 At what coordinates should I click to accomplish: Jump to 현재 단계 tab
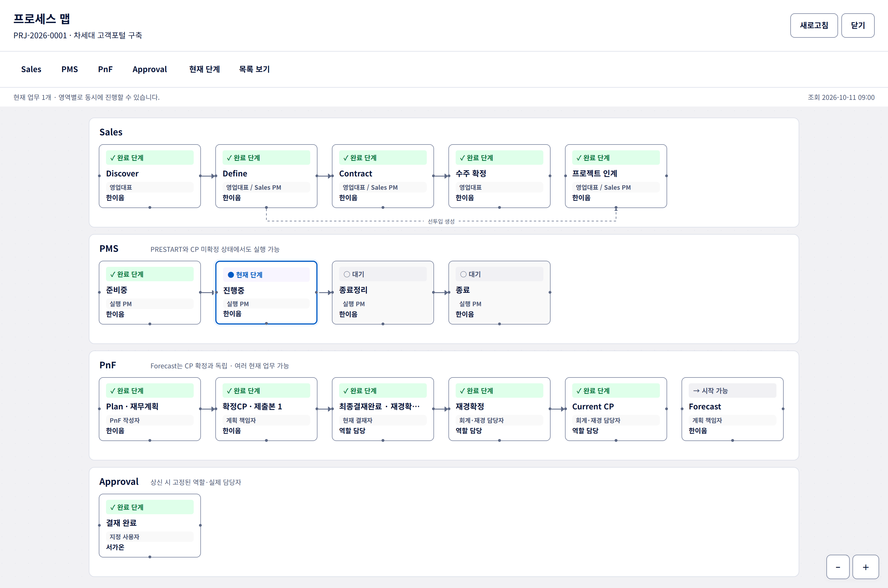pos(205,69)
